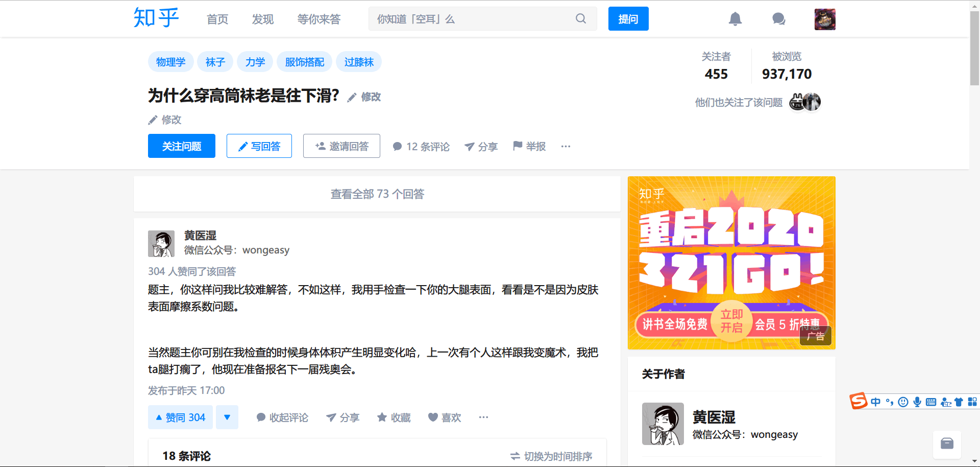Click the 关注问题 button
Viewport: 980px width, 467px height.
click(182, 146)
